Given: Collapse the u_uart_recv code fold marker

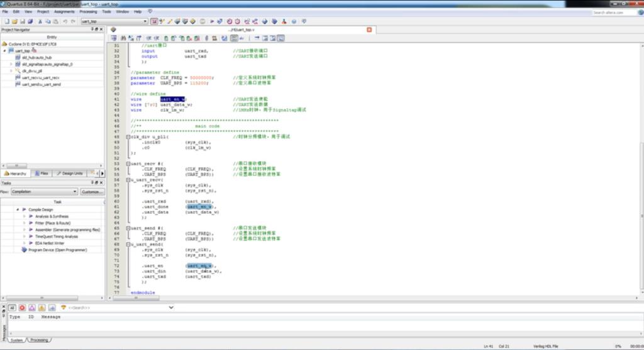Looking at the screenshot, I should point(128,180).
